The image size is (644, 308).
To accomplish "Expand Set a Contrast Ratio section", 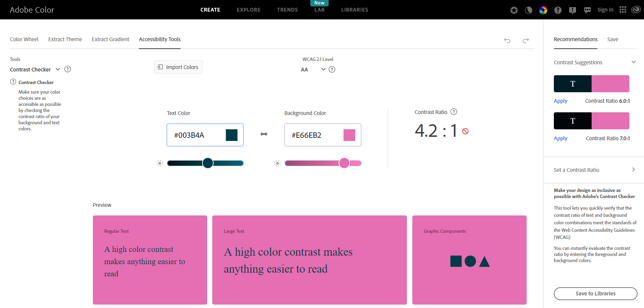I will coord(633,170).
